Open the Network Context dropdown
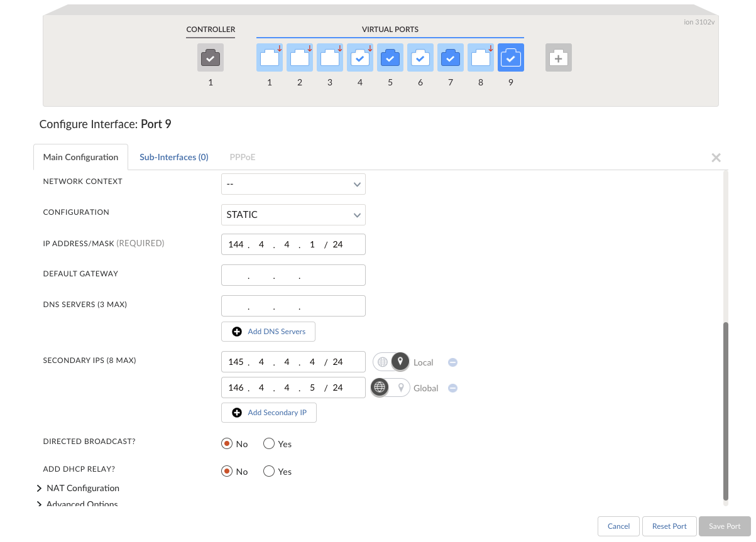 tap(293, 184)
